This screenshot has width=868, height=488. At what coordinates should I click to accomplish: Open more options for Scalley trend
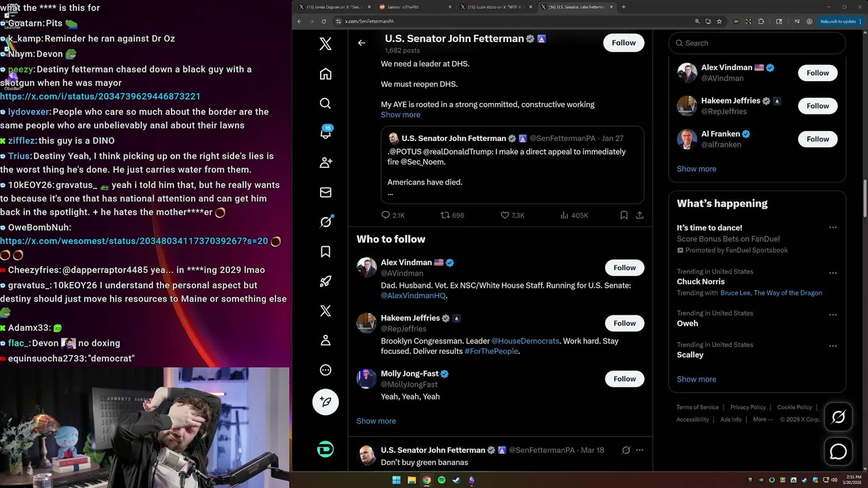tap(833, 346)
